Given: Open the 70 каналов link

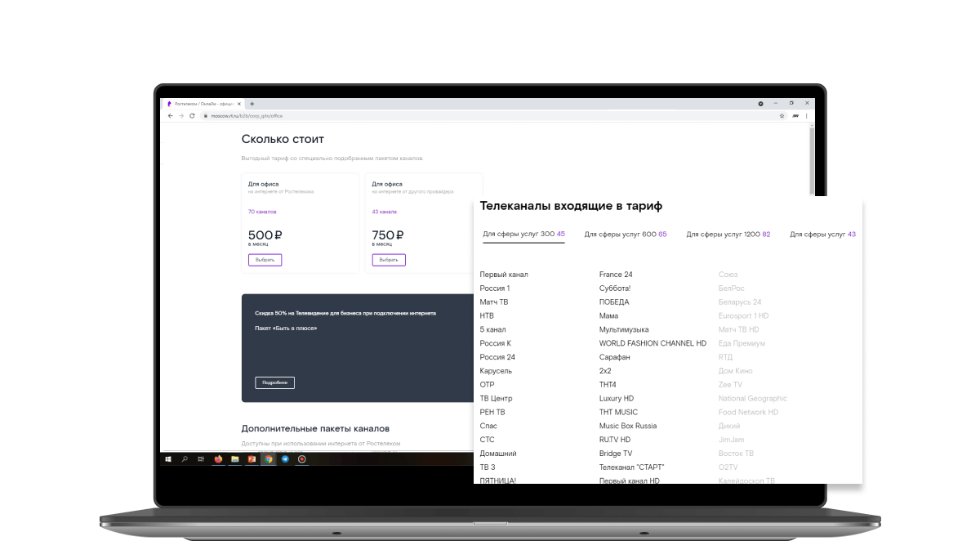Looking at the screenshot, I should [x=262, y=212].
